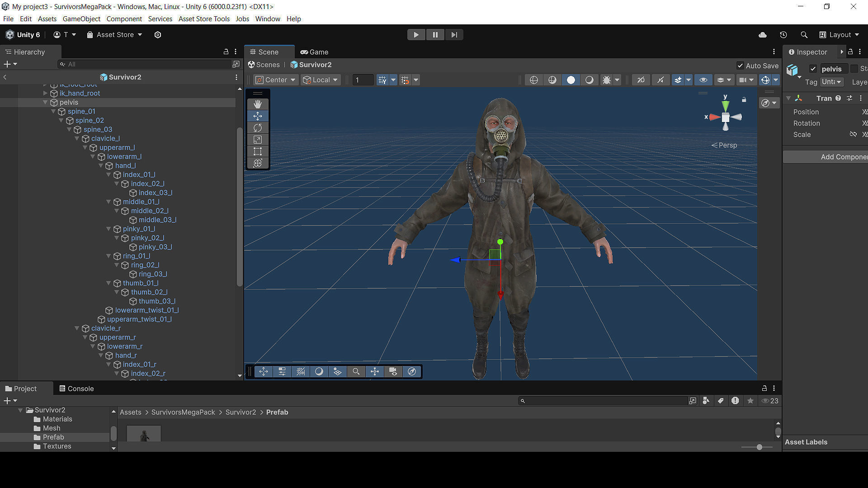The height and width of the screenshot is (488, 868).
Task: Open the Center pivot mode dropdown
Action: click(x=275, y=80)
